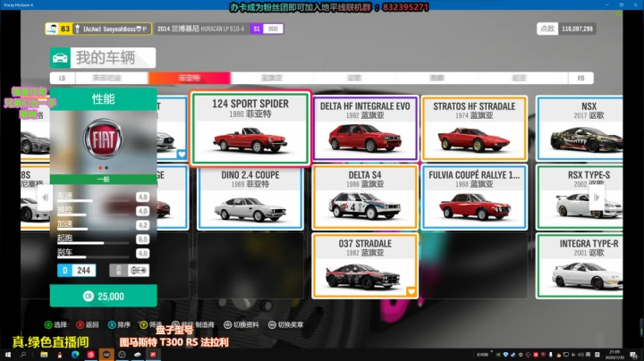Click the switch badge hint 切换奖章
Screen dimensions: 644x361
click(x=286, y=325)
